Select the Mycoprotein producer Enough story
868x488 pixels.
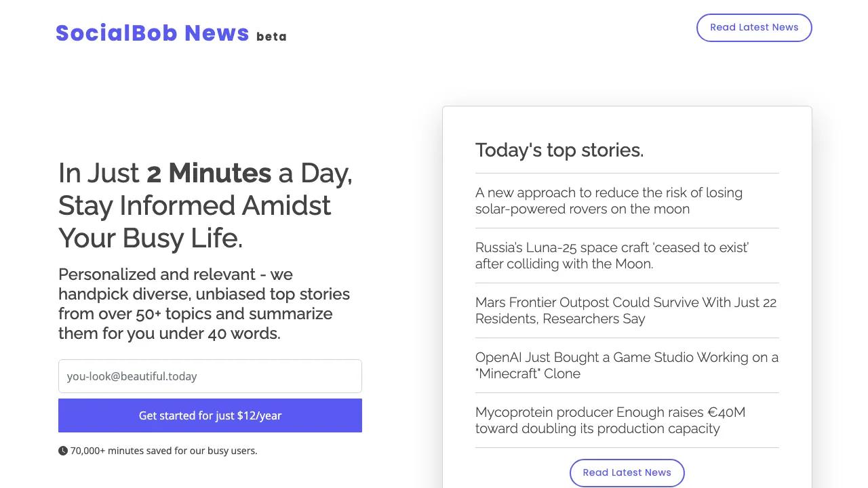point(610,420)
